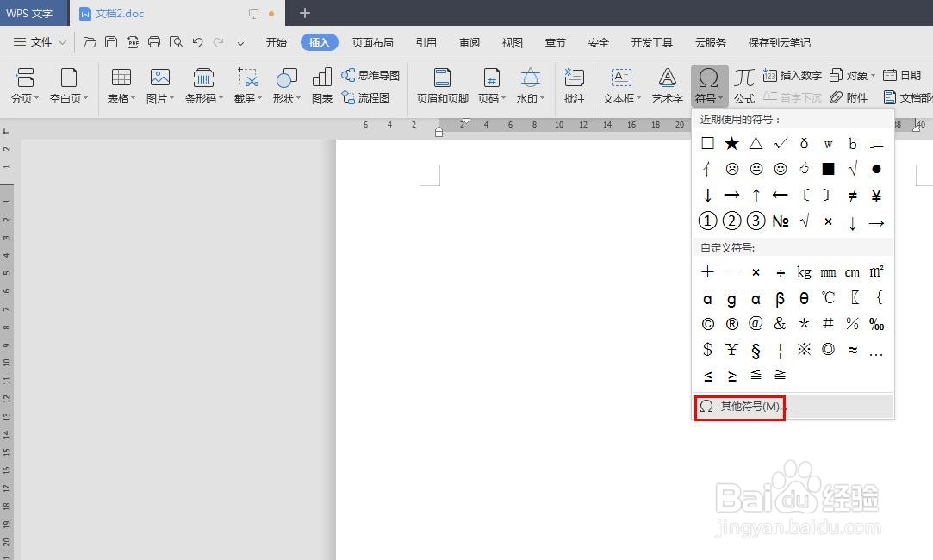This screenshot has height=560, width=933.
Task: Open the 表格 insert table dropdown
Action: (121, 86)
